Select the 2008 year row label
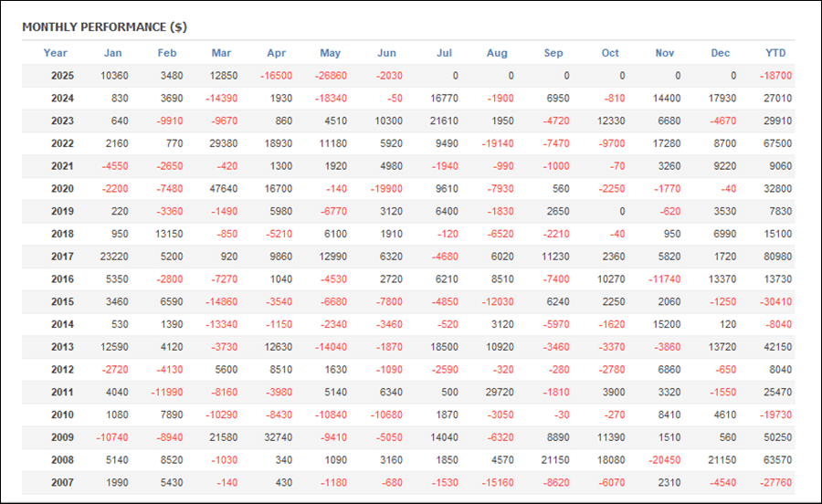 [x=62, y=459]
